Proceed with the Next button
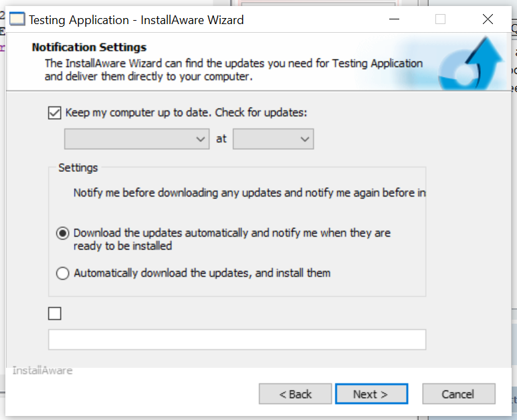This screenshot has width=517, height=420. (372, 394)
